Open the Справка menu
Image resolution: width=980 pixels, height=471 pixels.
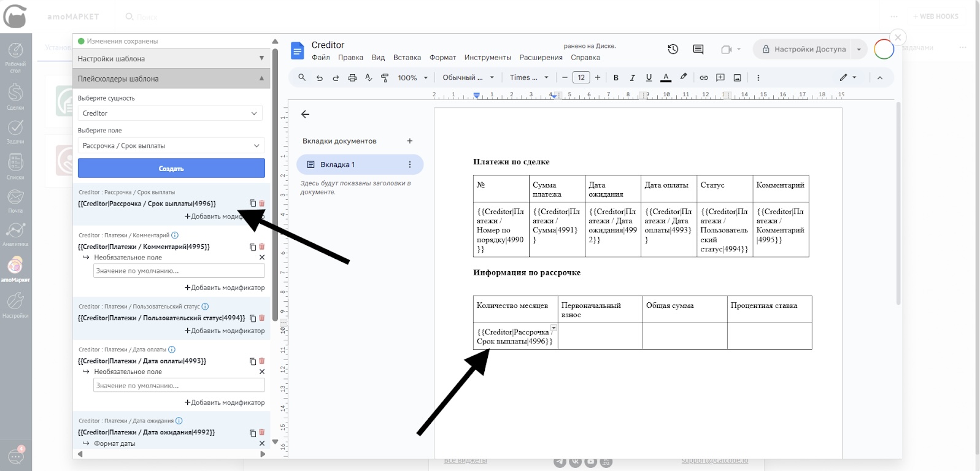585,58
